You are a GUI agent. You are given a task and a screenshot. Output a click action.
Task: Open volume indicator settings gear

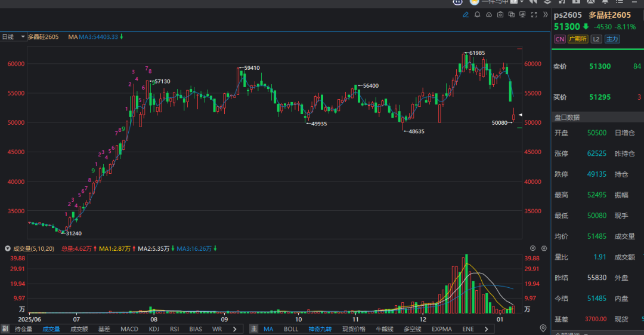click(x=543, y=248)
